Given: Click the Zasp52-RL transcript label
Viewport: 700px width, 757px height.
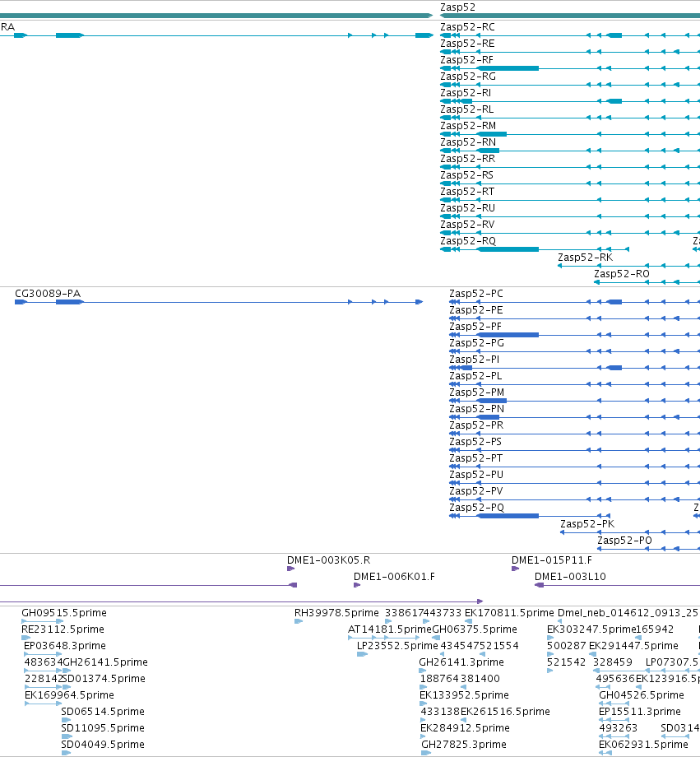Looking at the screenshot, I should [467, 109].
